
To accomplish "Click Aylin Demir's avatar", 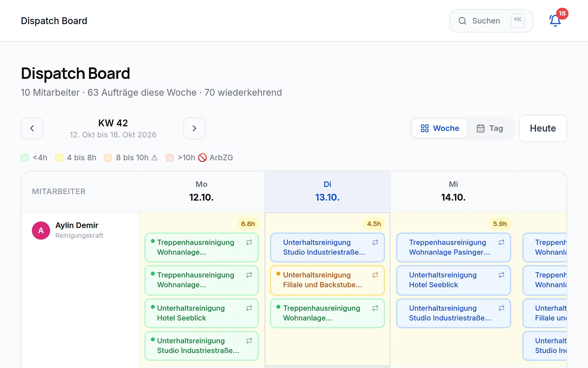I will [x=41, y=231].
